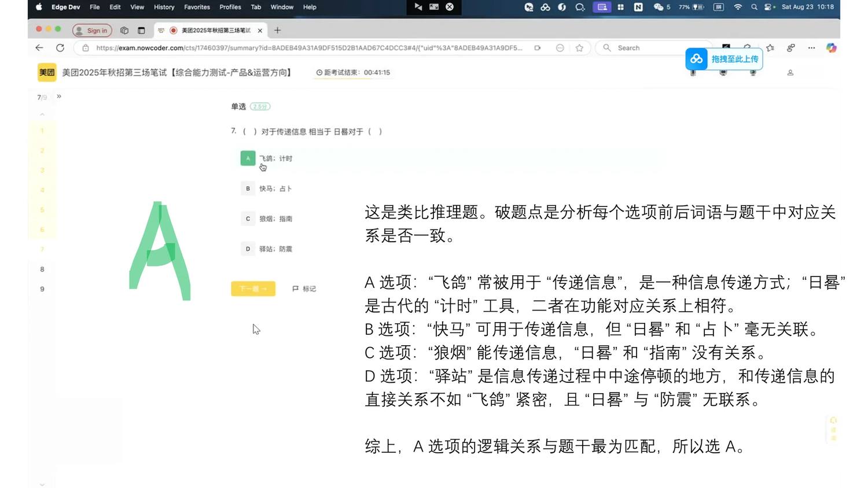The width and height of the screenshot is (868, 488).
Task: Open the Workspaces icon in tab bar
Action: 124,31
